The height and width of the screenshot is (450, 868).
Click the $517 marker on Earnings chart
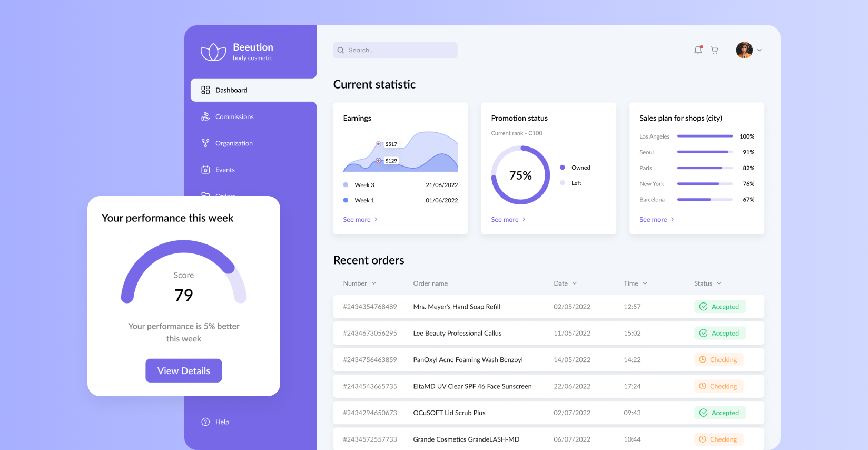[x=378, y=144]
